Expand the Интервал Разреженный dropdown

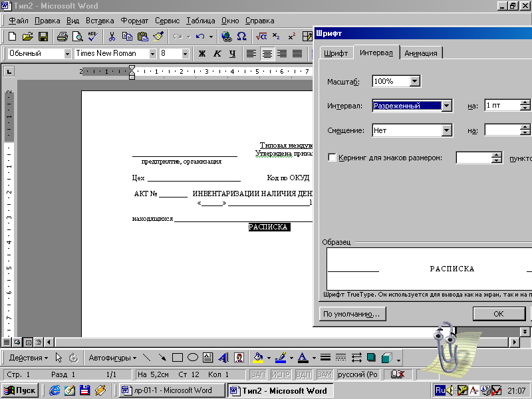(446, 106)
